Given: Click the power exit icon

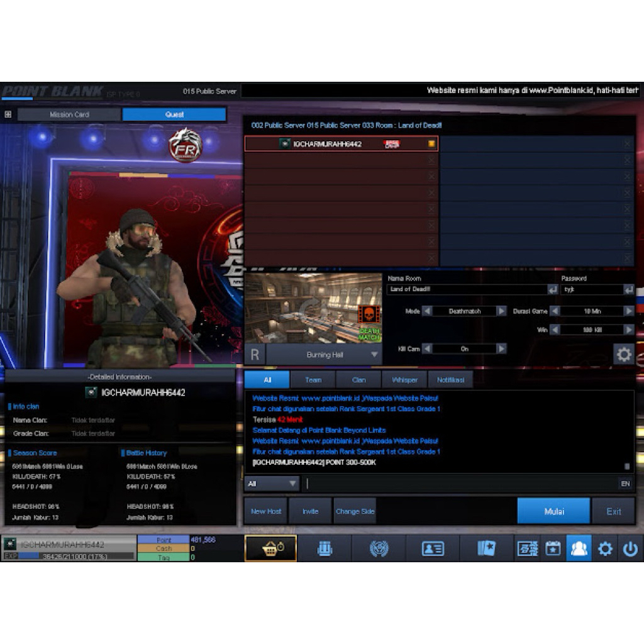Looking at the screenshot, I should point(630,548).
